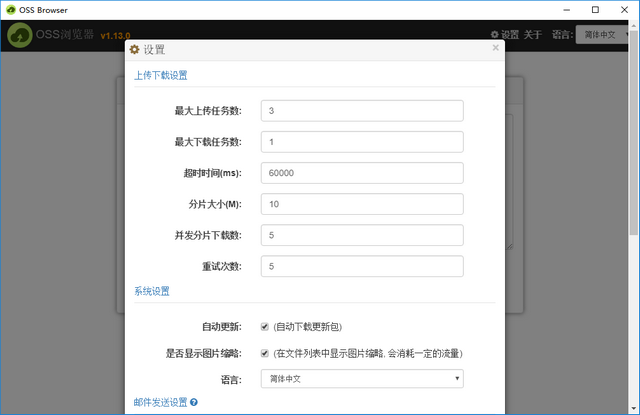The height and width of the screenshot is (415, 640).
Task: Click into 最大上传任务数 input field
Action: tap(362, 111)
